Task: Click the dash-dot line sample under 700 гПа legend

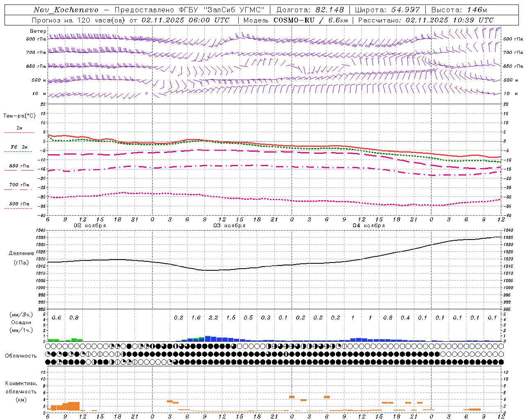Action: pyautogui.click(x=18, y=189)
